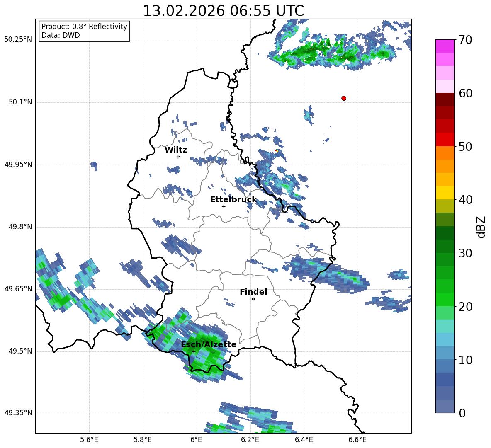Pick the bright green colorbar segment above 20

pyautogui.click(x=445, y=299)
